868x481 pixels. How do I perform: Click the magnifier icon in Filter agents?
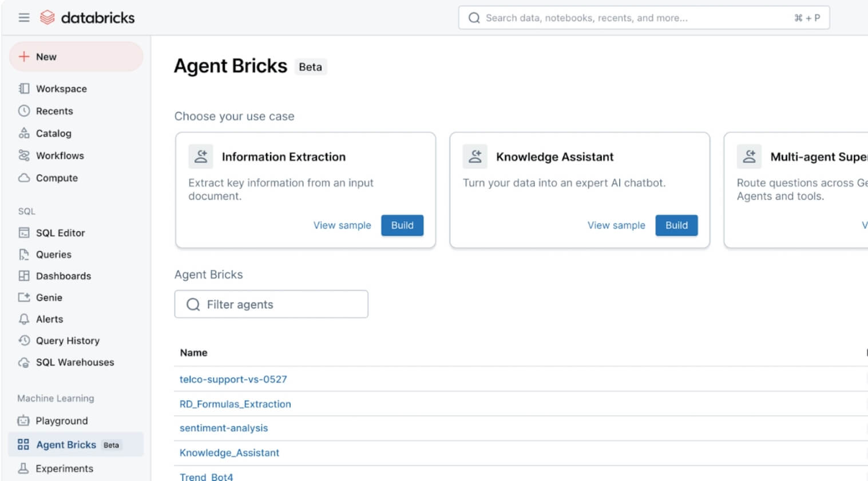193,304
